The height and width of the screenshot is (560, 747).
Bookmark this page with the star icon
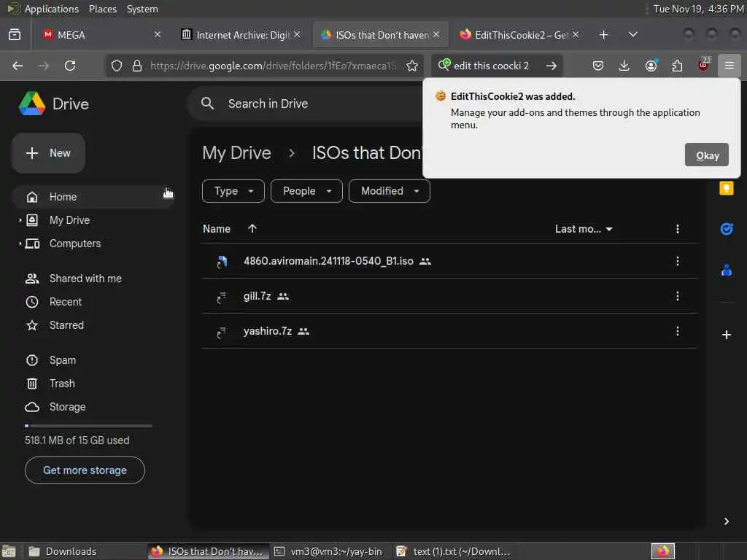pos(412,66)
